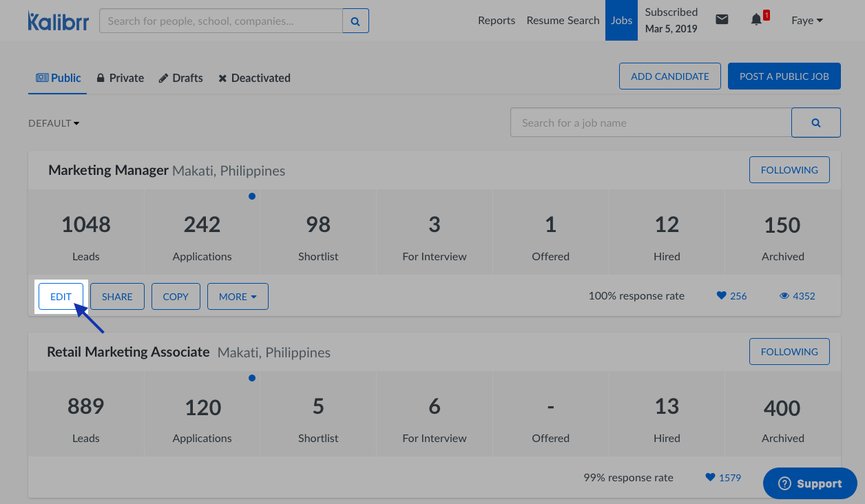Click heart likes count 1579

(x=723, y=478)
